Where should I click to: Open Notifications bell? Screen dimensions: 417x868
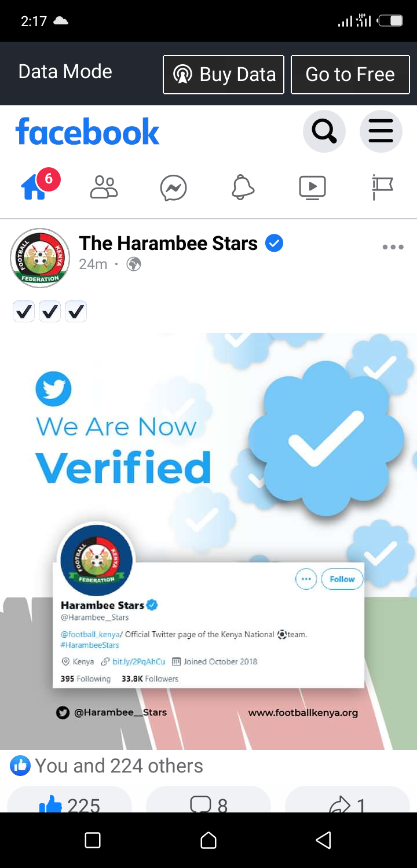pyautogui.click(x=243, y=187)
